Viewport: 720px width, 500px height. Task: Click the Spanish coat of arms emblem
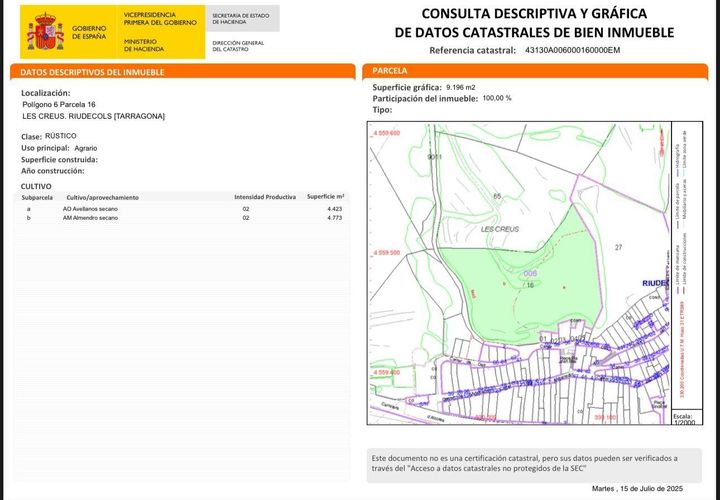click(x=45, y=32)
